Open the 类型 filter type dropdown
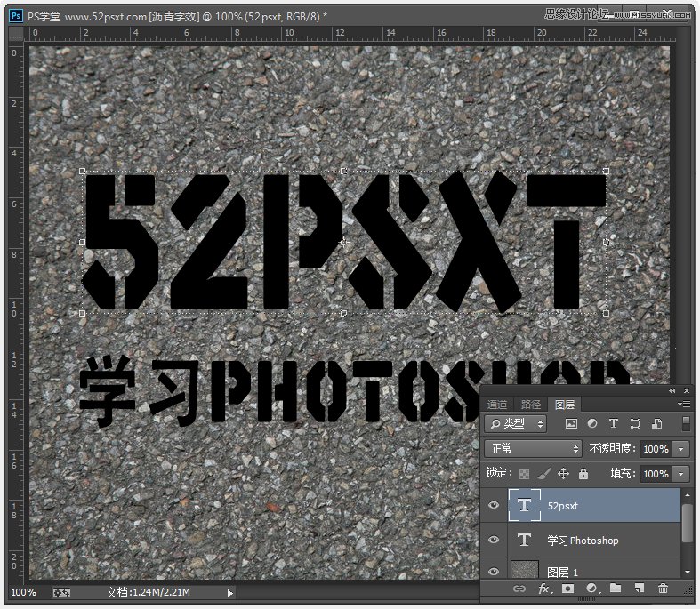700x609 pixels. click(x=515, y=423)
